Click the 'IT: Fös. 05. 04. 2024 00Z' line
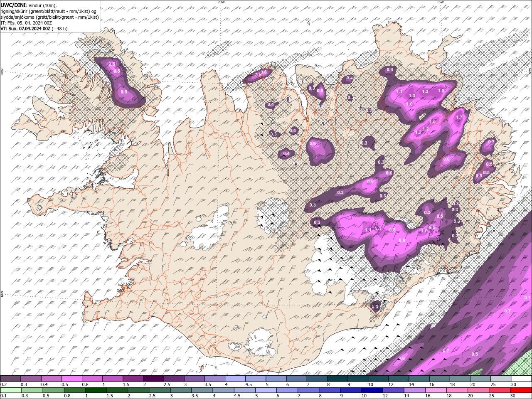Screen dimensions: 532x399 (26, 23)
